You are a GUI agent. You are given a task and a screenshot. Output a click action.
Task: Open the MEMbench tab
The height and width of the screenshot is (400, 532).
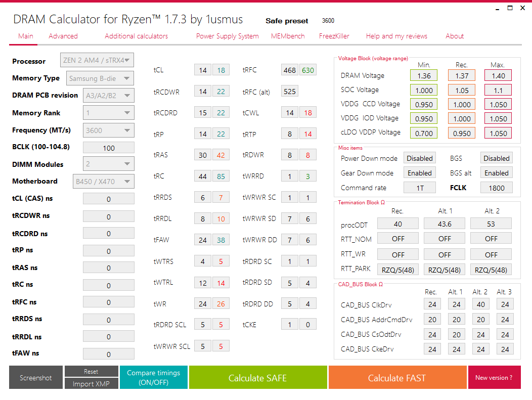point(288,36)
